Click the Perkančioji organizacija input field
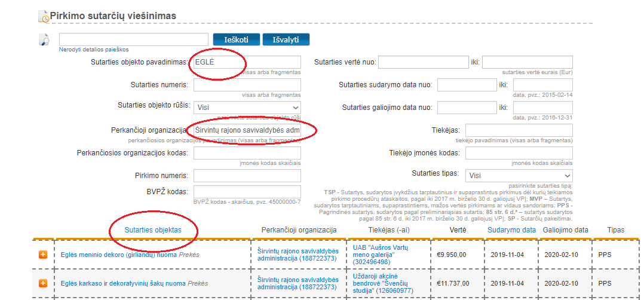 pos(247,130)
